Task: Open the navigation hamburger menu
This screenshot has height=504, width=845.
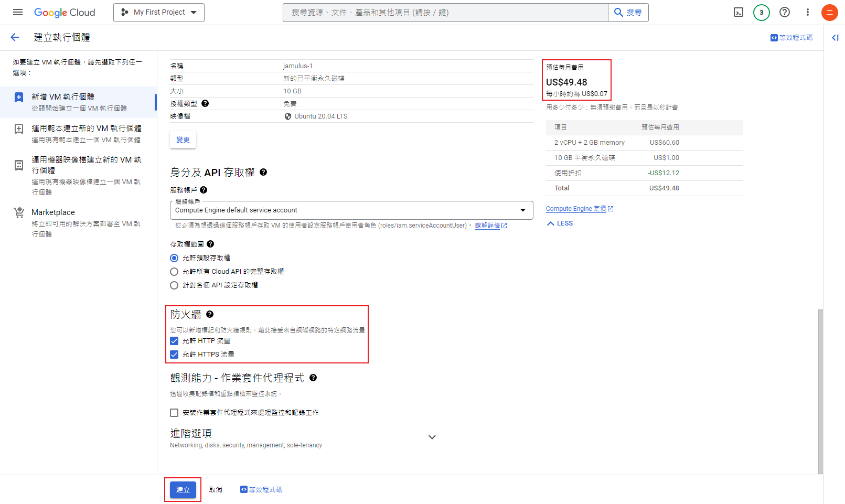Action: pyautogui.click(x=17, y=12)
